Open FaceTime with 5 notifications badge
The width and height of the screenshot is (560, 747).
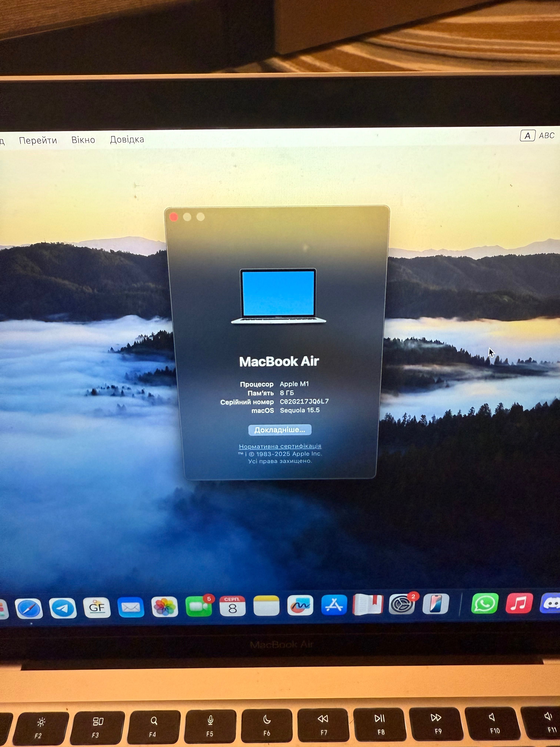coord(199,606)
